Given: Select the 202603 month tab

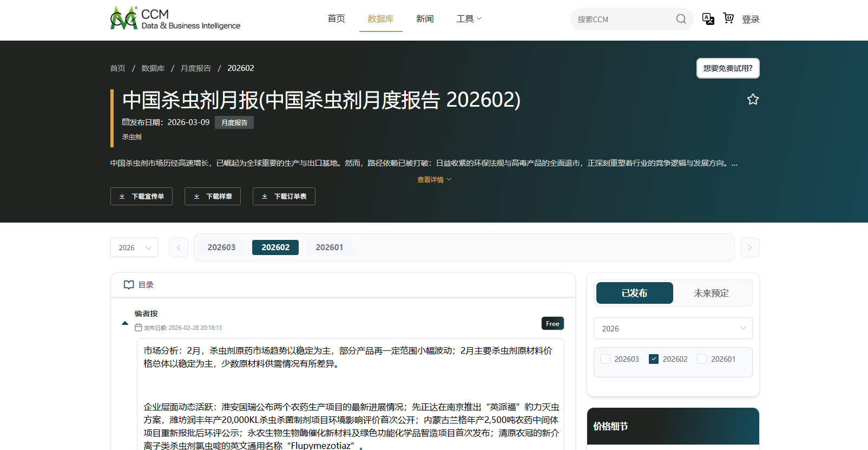Looking at the screenshot, I should point(221,247).
